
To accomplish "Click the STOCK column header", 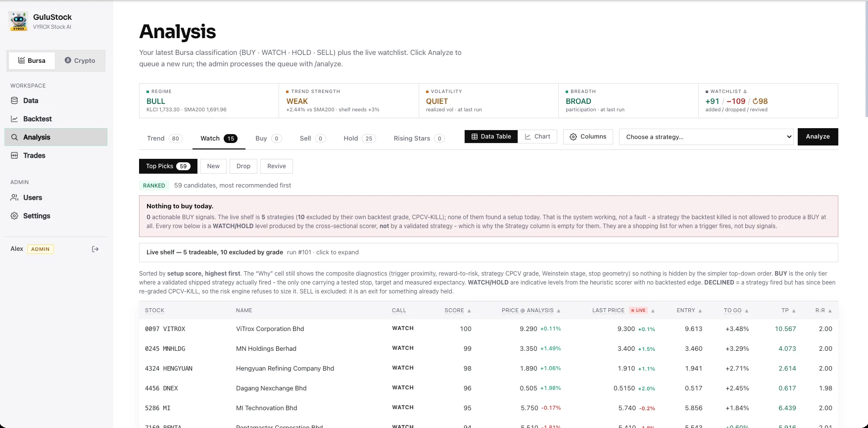I will pos(154,310).
